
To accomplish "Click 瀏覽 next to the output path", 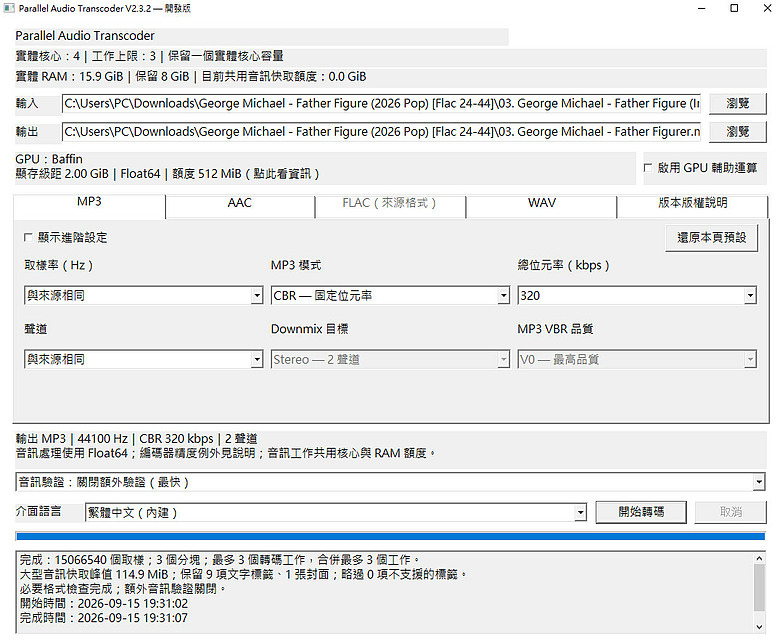I will 737,132.
